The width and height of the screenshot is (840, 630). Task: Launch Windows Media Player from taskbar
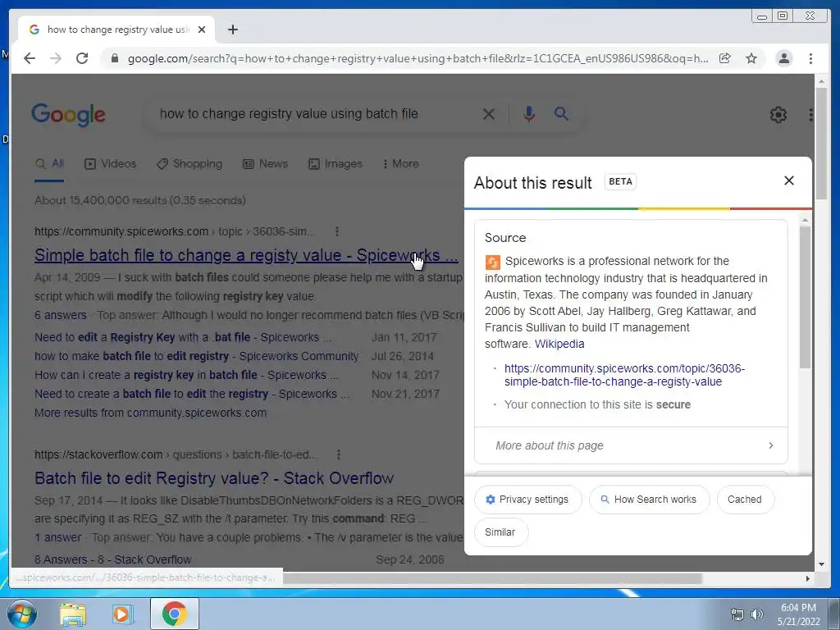click(x=123, y=614)
